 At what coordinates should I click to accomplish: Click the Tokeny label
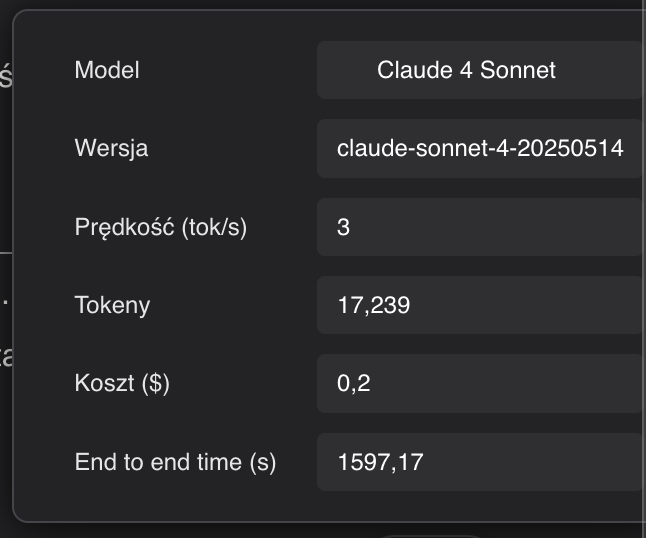tap(112, 305)
